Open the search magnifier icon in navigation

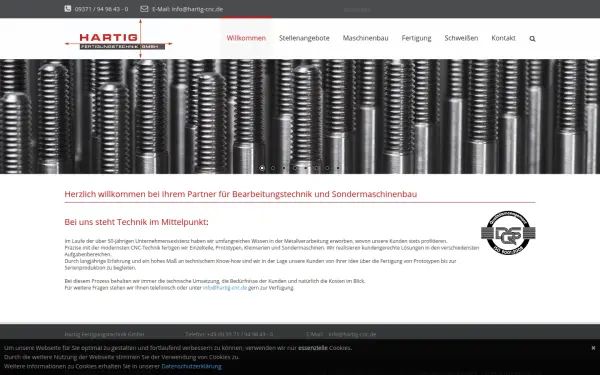click(532, 39)
